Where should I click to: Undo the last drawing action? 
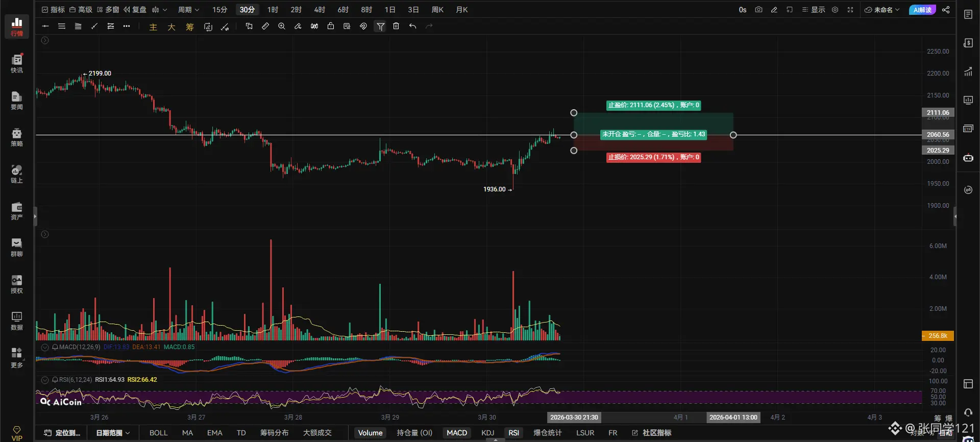tap(413, 26)
